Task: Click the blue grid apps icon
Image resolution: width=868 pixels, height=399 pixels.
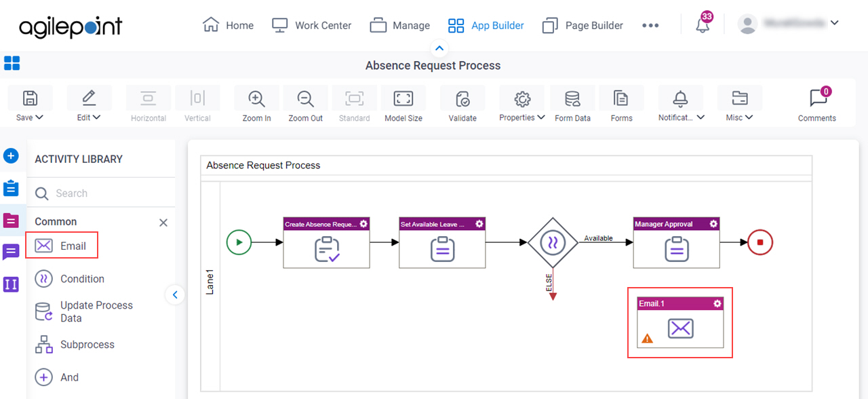Action: pos(12,64)
